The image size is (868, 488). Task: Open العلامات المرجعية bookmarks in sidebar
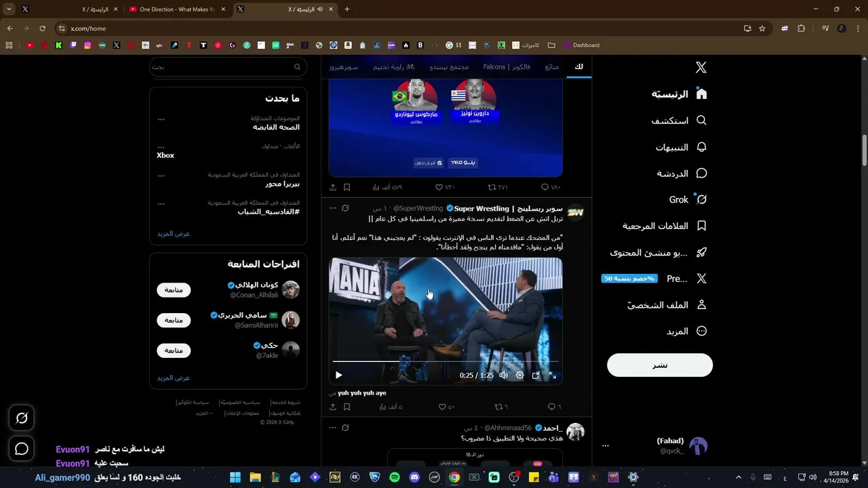pyautogui.click(x=665, y=226)
